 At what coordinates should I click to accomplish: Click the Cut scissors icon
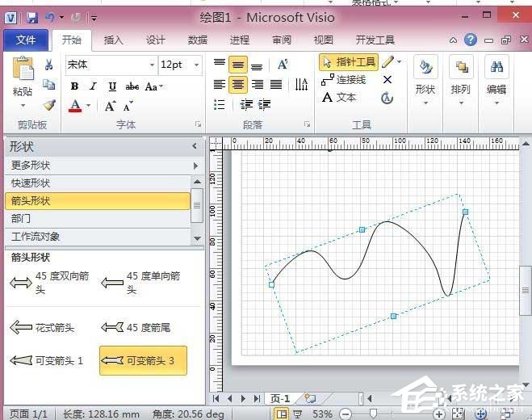[x=49, y=64]
